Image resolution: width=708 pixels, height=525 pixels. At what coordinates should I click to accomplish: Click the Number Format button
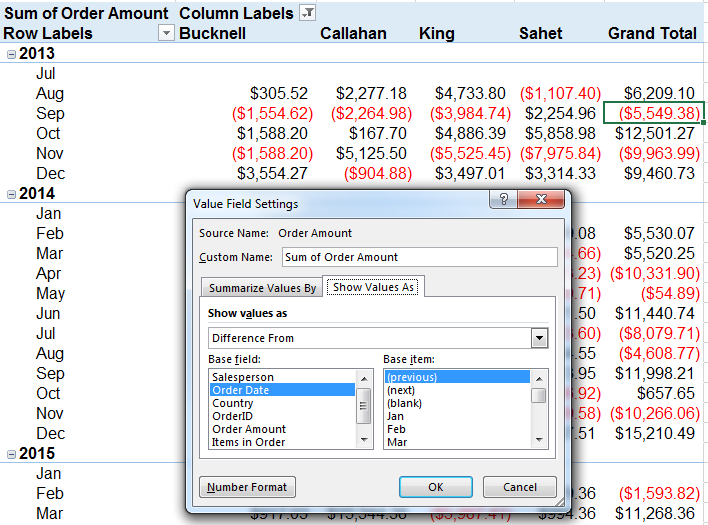coord(247,487)
